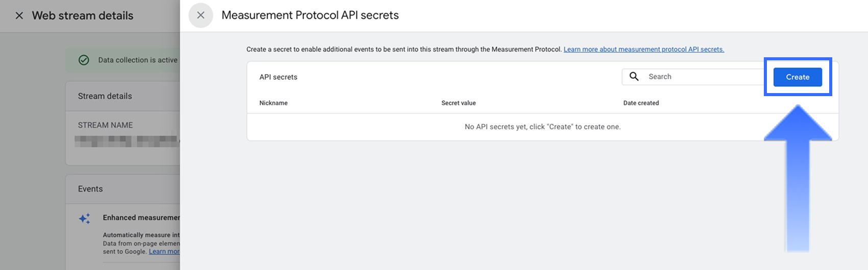Click the STREAM NAME label
Image resolution: width=868 pixels, height=270 pixels.
tap(105, 125)
